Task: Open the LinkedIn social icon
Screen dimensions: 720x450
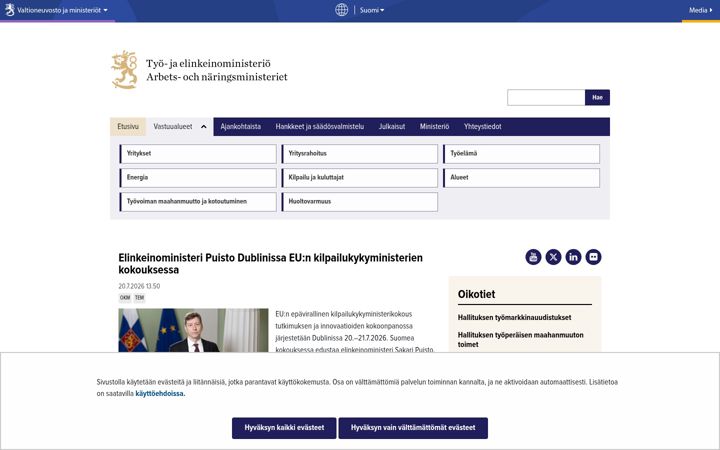Action: coord(573,257)
